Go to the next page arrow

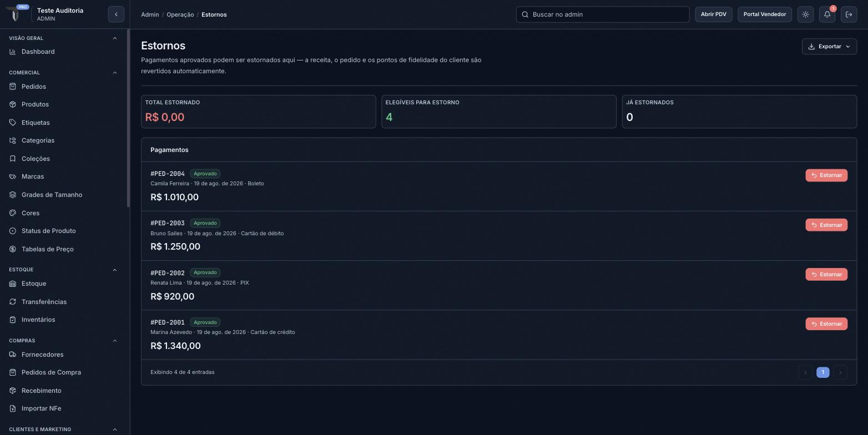840,372
